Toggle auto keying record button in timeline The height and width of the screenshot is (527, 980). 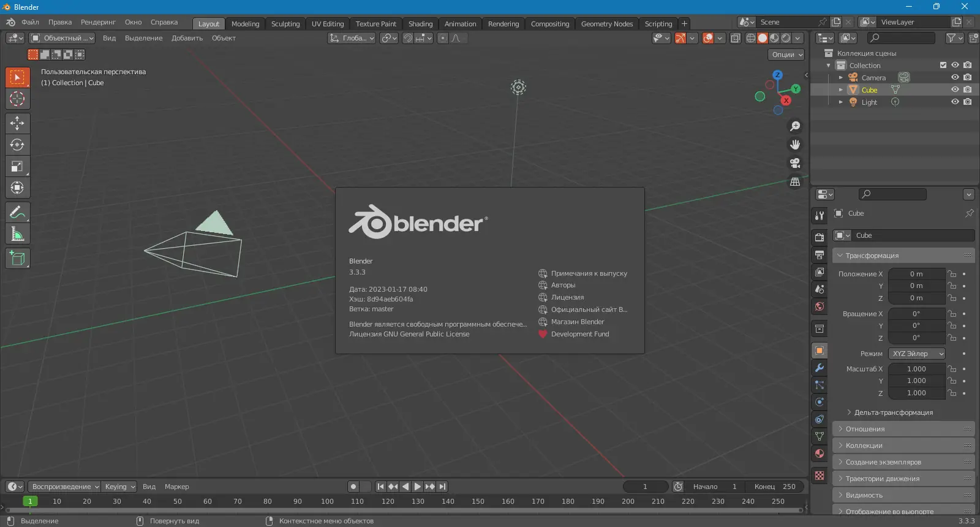coord(353,487)
